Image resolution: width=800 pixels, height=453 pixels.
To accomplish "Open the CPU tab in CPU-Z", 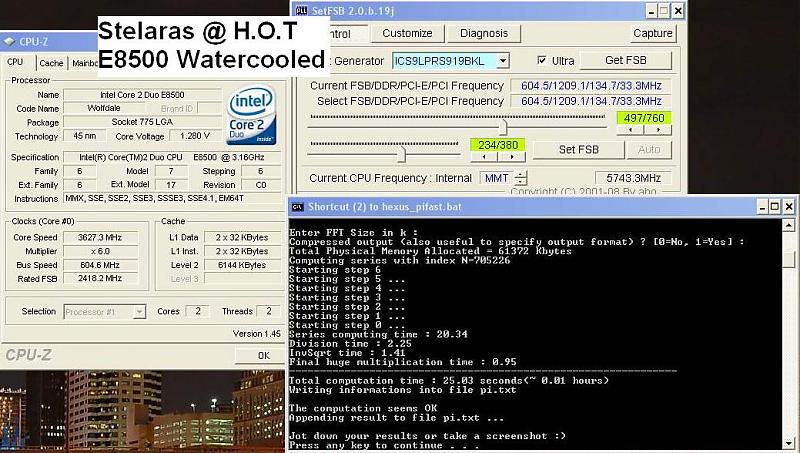I will point(15,62).
